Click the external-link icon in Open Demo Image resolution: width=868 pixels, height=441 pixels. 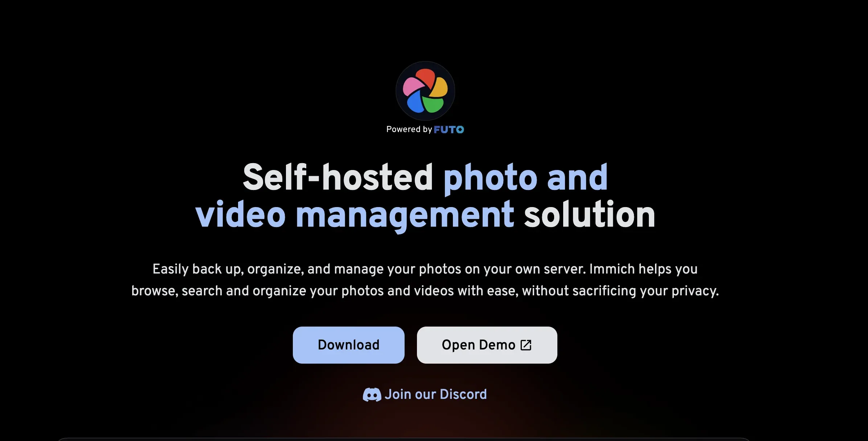tap(526, 345)
